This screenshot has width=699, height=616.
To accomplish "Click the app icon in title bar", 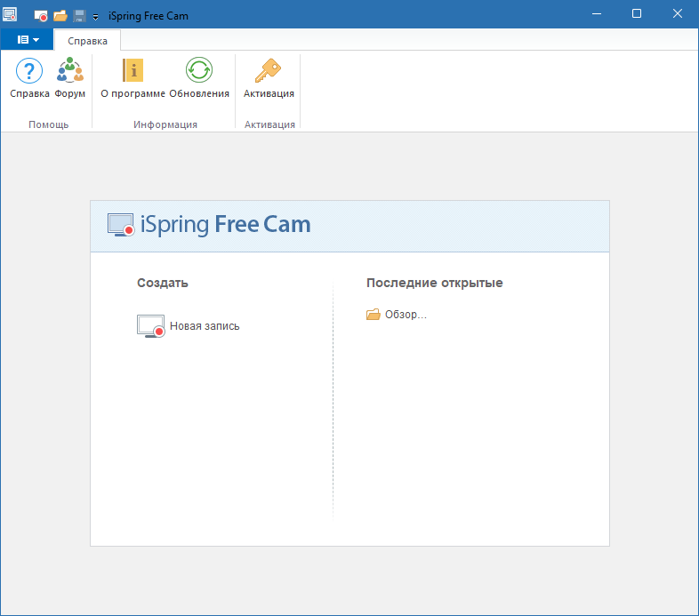I will pos(10,15).
